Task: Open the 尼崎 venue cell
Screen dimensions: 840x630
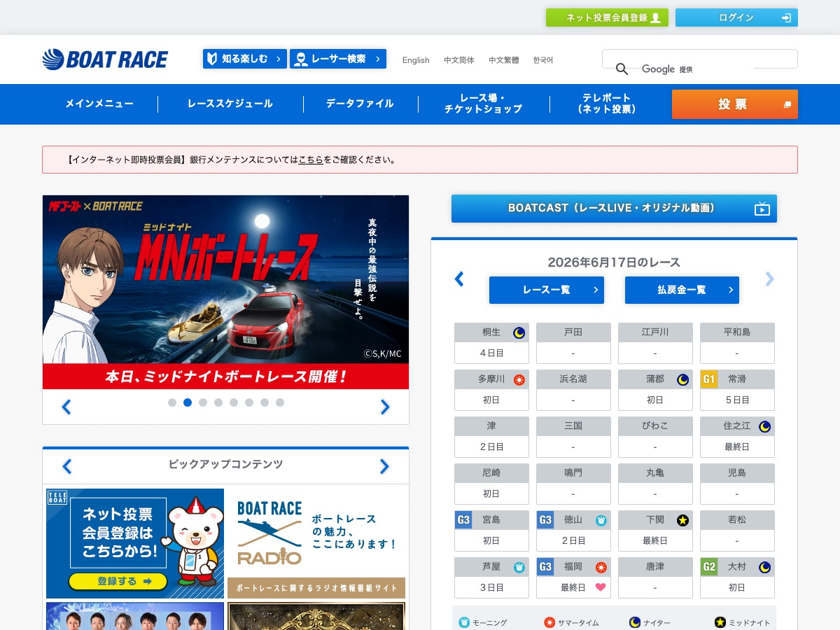Action: coord(491,484)
